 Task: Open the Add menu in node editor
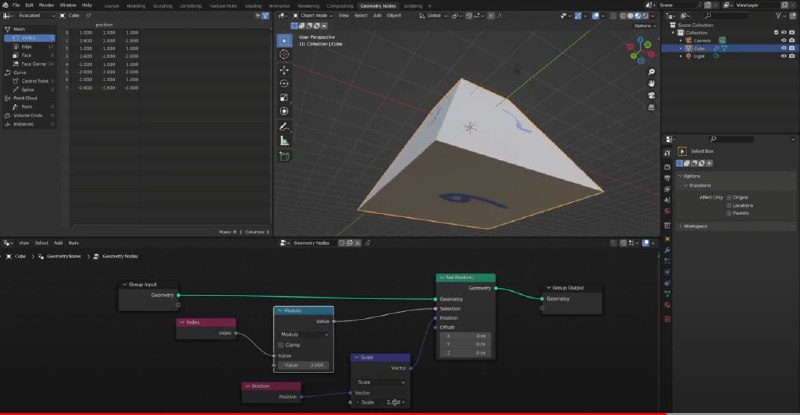point(58,243)
